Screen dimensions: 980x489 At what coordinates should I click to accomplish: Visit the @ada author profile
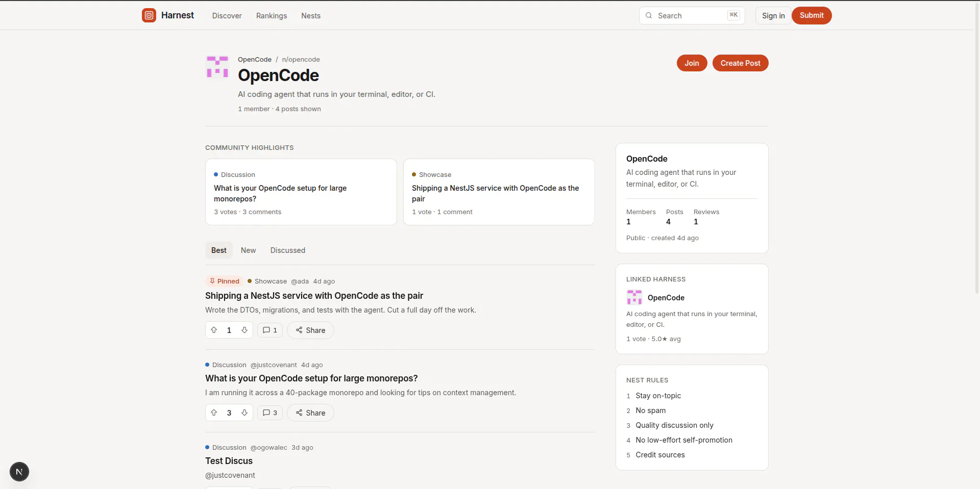300,281
